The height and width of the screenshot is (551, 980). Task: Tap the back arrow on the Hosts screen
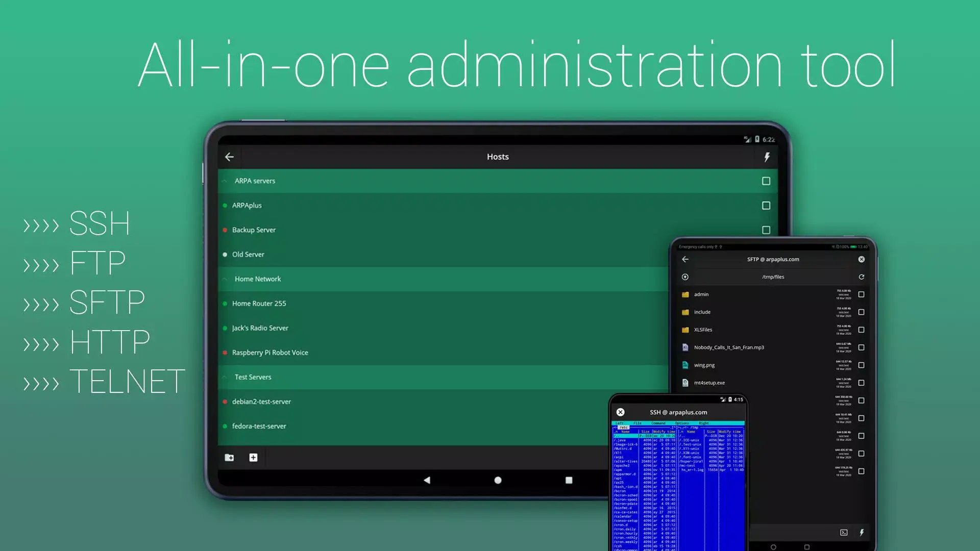pyautogui.click(x=229, y=157)
